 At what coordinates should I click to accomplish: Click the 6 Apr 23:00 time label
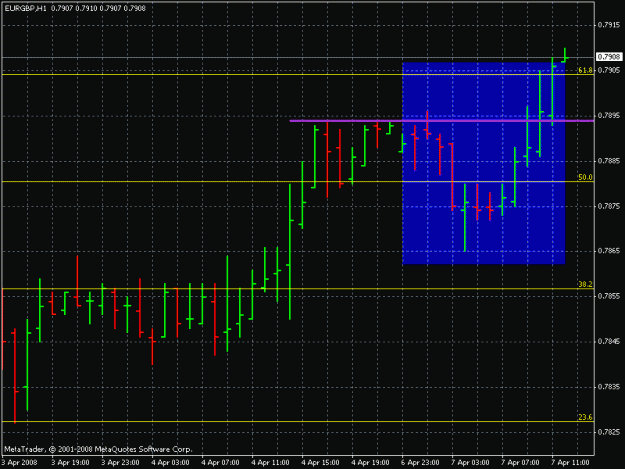click(x=421, y=463)
